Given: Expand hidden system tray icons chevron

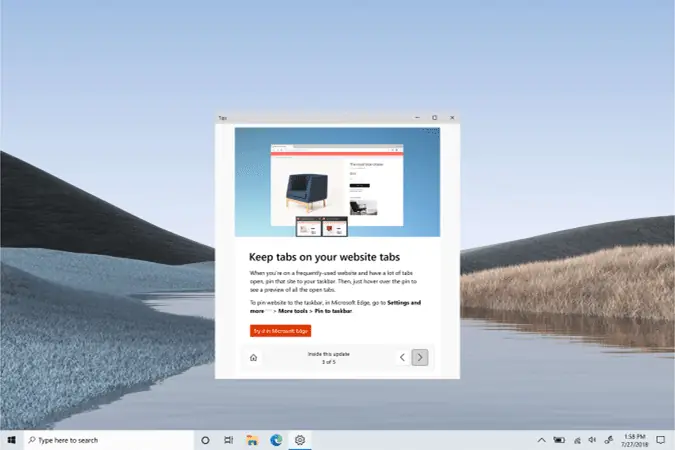Looking at the screenshot, I should pyautogui.click(x=542, y=440).
